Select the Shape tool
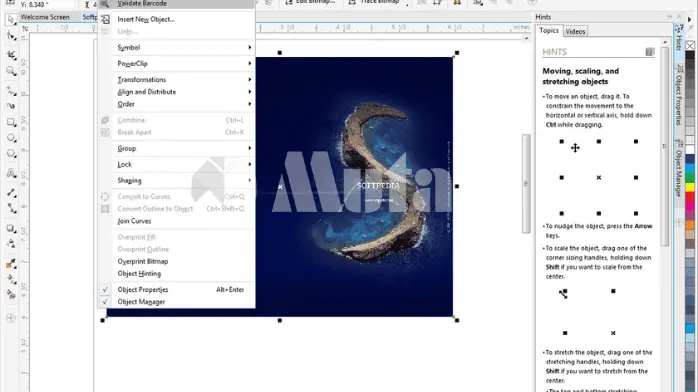The image size is (698, 392). tap(11, 36)
